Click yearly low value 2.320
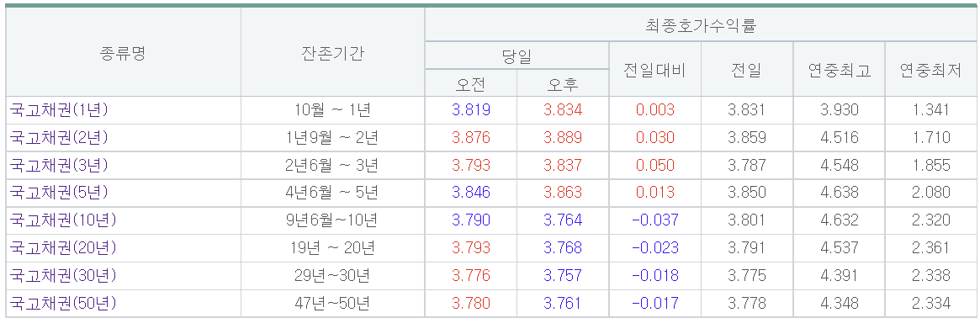Viewport: 980px width, 318px height. coord(930,220)
